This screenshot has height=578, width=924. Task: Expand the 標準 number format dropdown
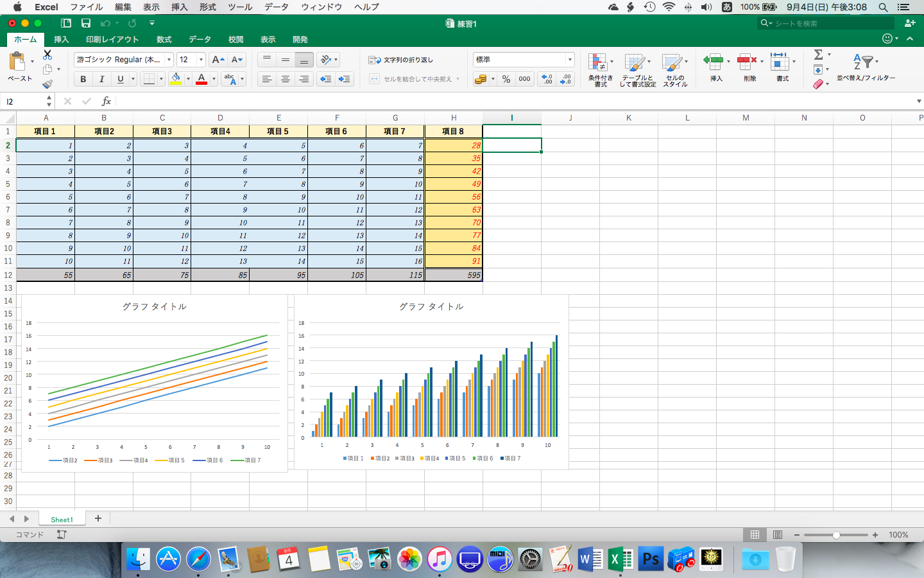569,60
